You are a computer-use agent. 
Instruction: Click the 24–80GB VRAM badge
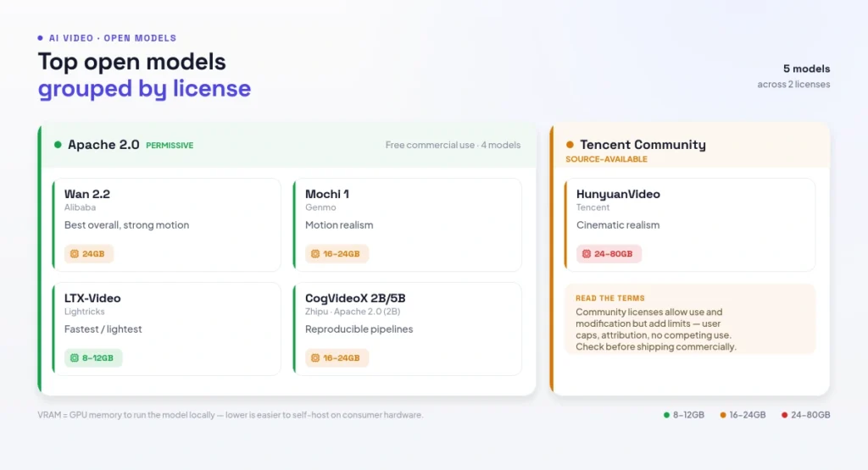(x=609, y=254)
